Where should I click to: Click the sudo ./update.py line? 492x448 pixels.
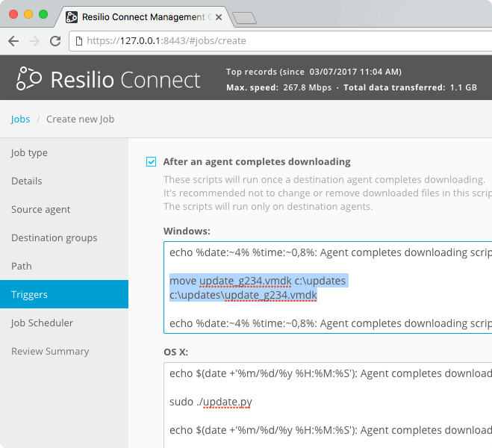point(211,402)
